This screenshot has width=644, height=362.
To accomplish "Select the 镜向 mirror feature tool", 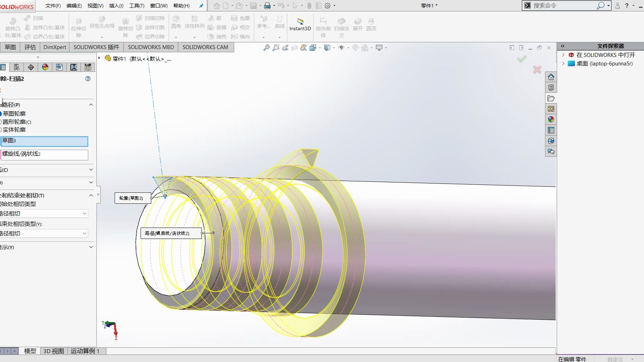I will click(x=241, y=37).
